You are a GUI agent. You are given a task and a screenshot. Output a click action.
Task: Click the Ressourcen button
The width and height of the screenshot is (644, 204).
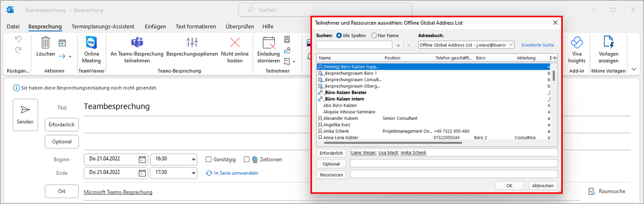click(x=331, y=175)
